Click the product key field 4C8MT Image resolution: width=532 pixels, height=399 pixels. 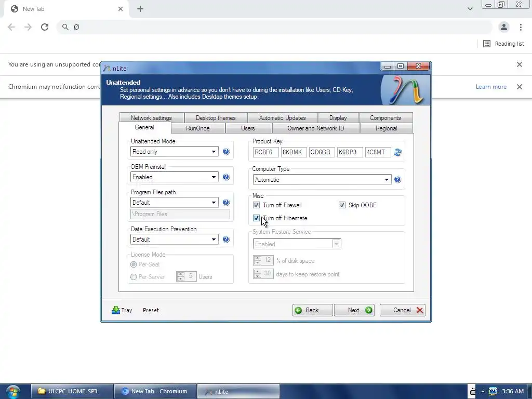[x=378, y=152]
